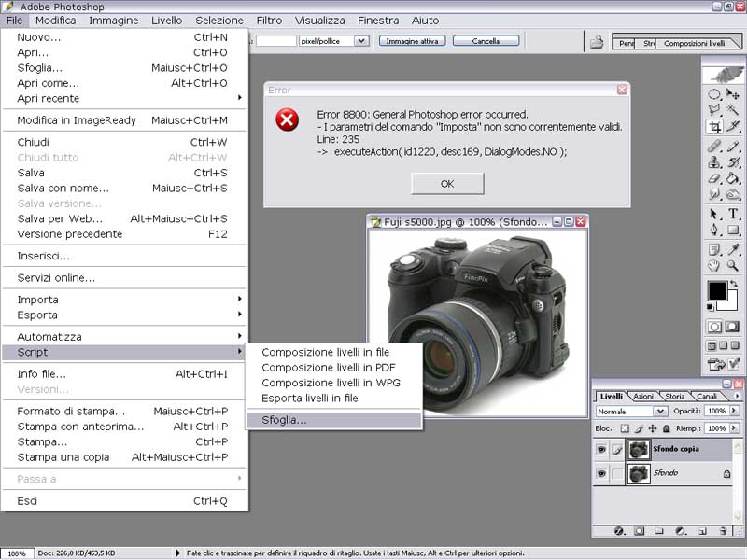Click the background color swatch
The height and width of the screenshot is (560, 747).
pos(729,301)
